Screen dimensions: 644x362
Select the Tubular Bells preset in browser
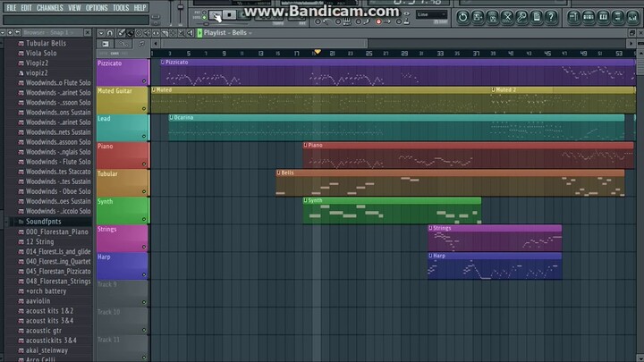[x=46, y=43]
